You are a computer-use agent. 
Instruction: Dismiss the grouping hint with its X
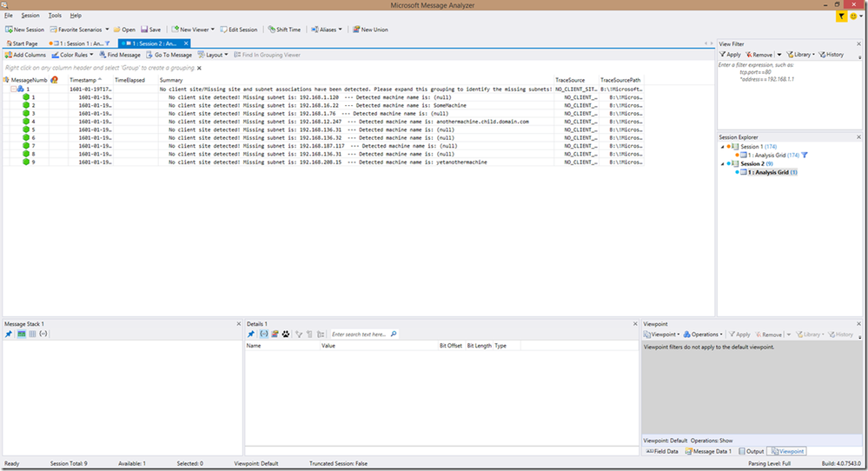(199, 68)
